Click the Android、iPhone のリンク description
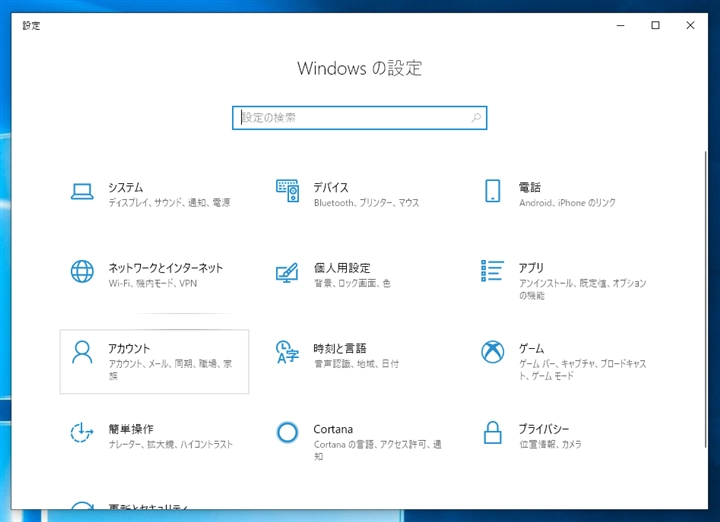The height and width of the screenshot is (522, 720). [568, 202]
